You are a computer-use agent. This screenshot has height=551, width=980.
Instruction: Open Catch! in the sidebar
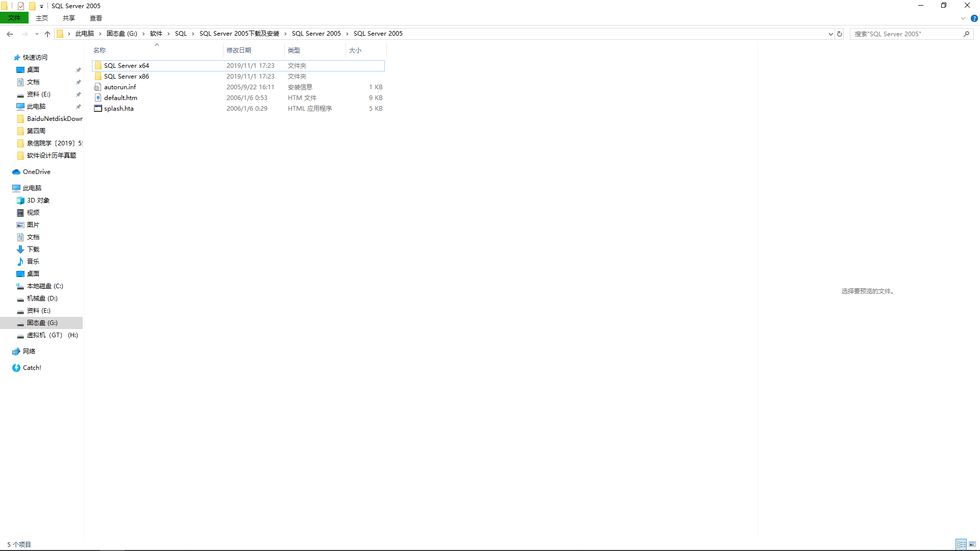click(x=32, y=368)
